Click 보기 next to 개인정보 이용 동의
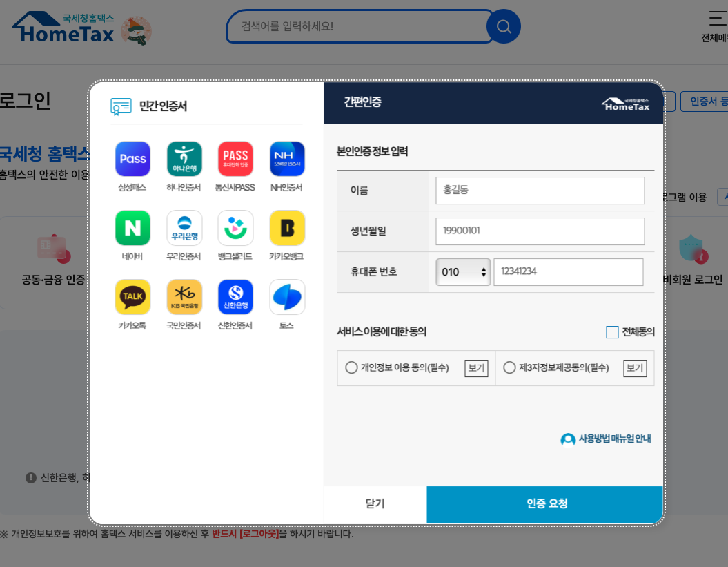The image size is (728, 567). pyautogui.click(x=476, y=368)
